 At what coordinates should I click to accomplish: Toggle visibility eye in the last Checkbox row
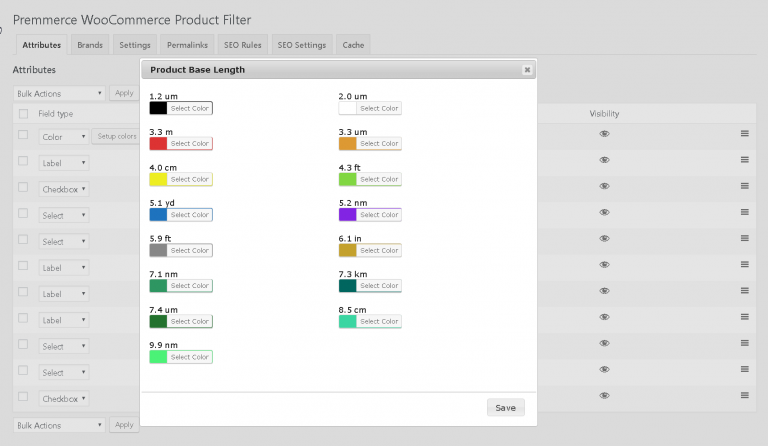(604, 396)
